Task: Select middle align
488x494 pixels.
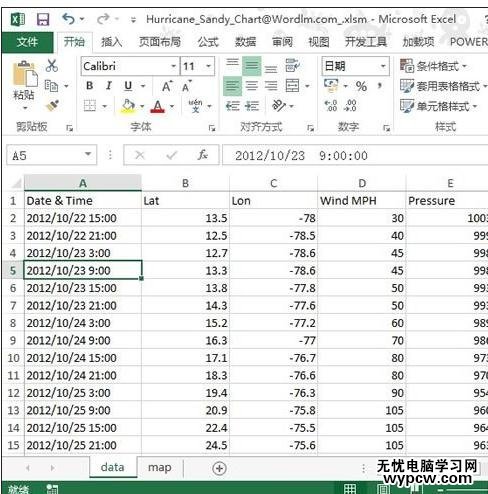Action: coord(251,66)
